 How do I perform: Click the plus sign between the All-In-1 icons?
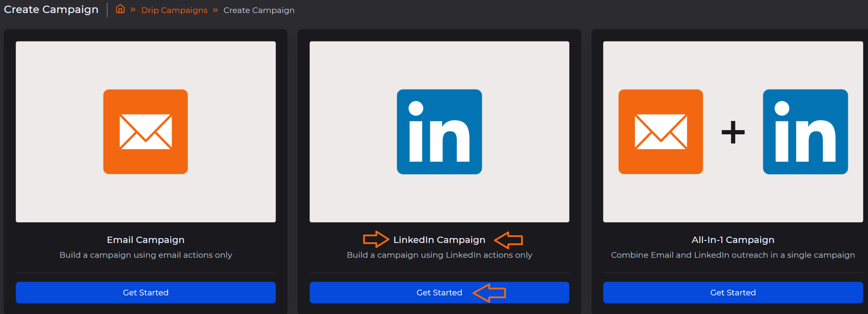point(733,132)
